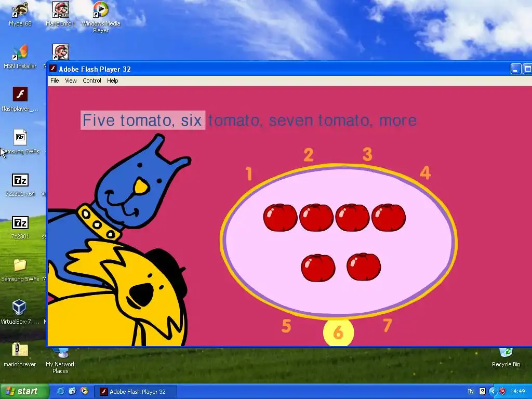Screen dimensions: 532x399
Task: Click the number 7 below the plate
Action: pyautogui.click(x=388, y=325)
